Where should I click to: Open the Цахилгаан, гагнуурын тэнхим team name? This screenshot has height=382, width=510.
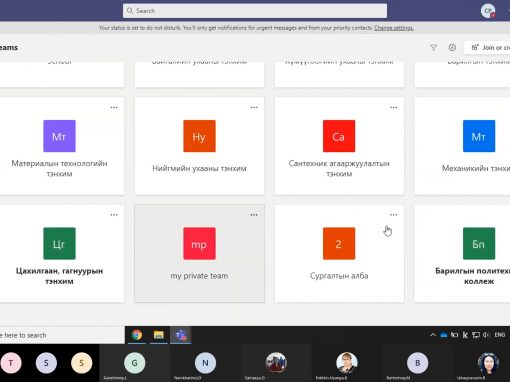[59, 276]
